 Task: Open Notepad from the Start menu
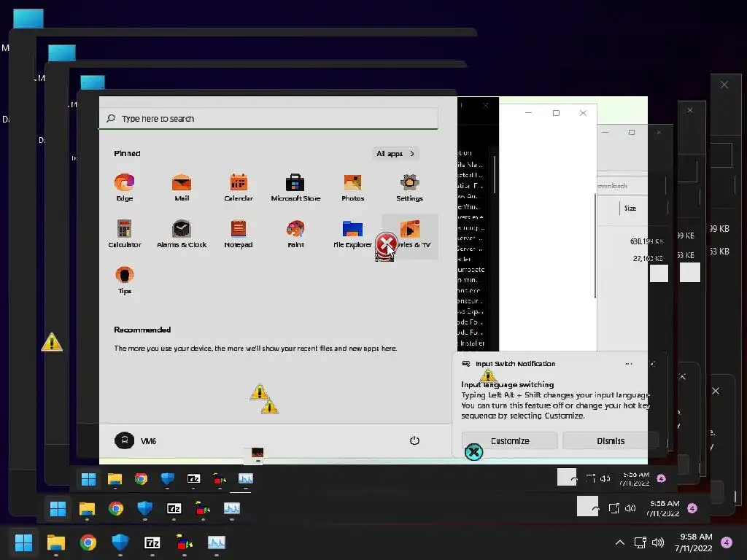tap(239, 234)
